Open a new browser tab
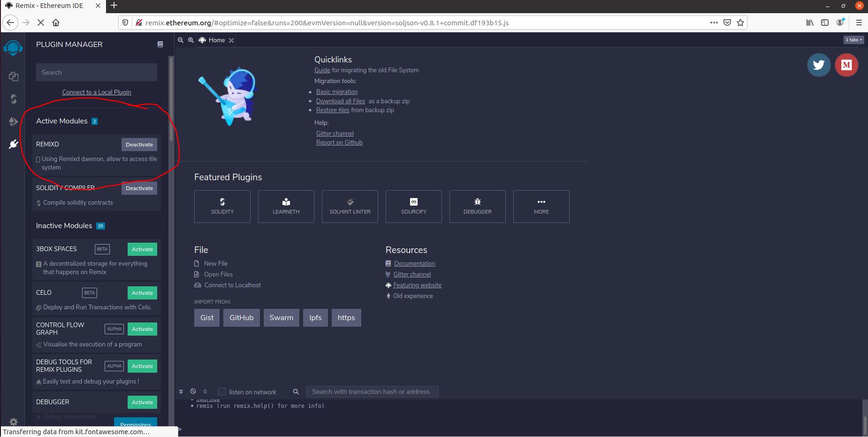 114,6
